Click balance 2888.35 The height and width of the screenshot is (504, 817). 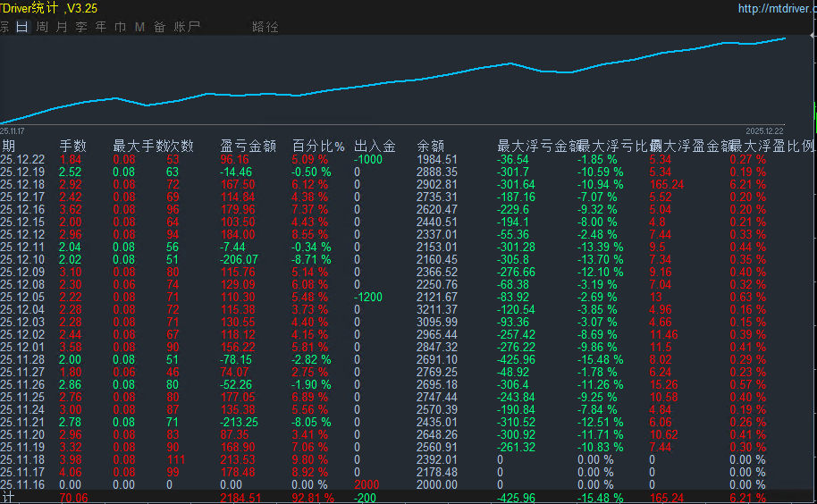coord(436,172)
